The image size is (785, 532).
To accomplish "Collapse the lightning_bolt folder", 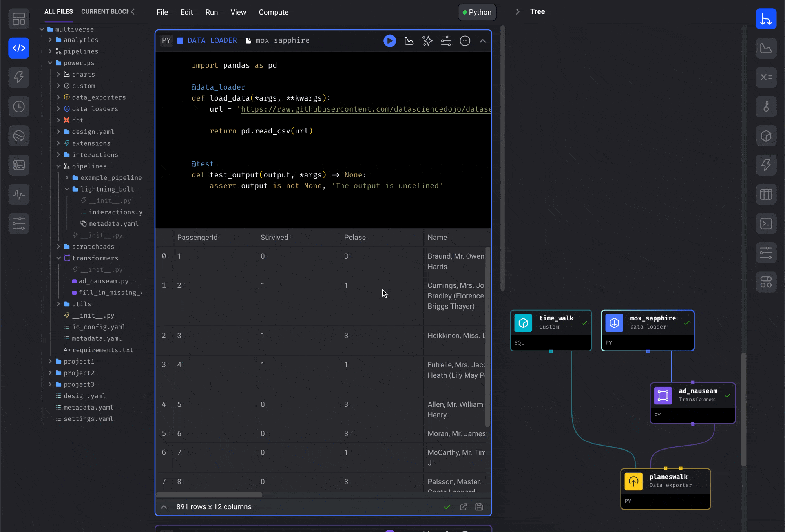I will (x=67, y=189).
